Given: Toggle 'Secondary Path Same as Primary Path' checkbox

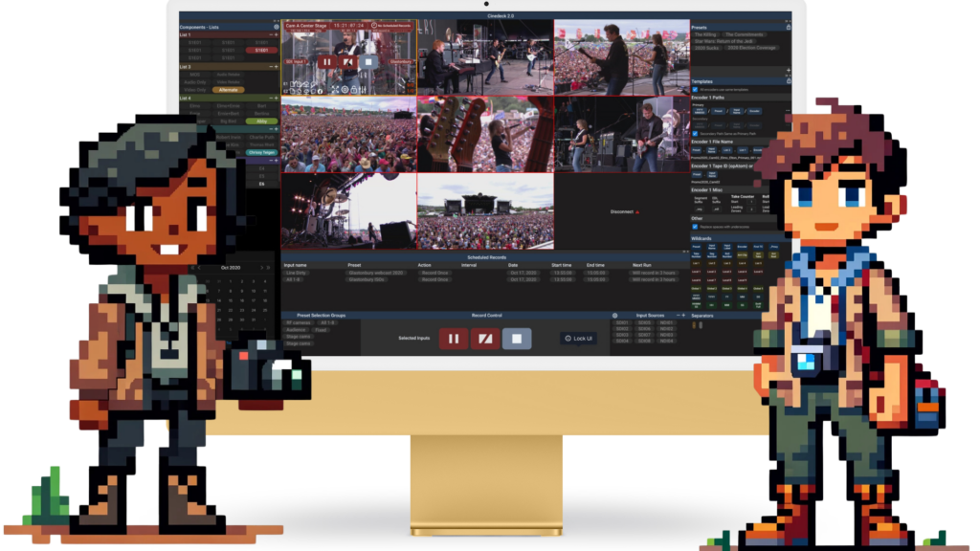Looking at the screenshot, I should [695, 134].
